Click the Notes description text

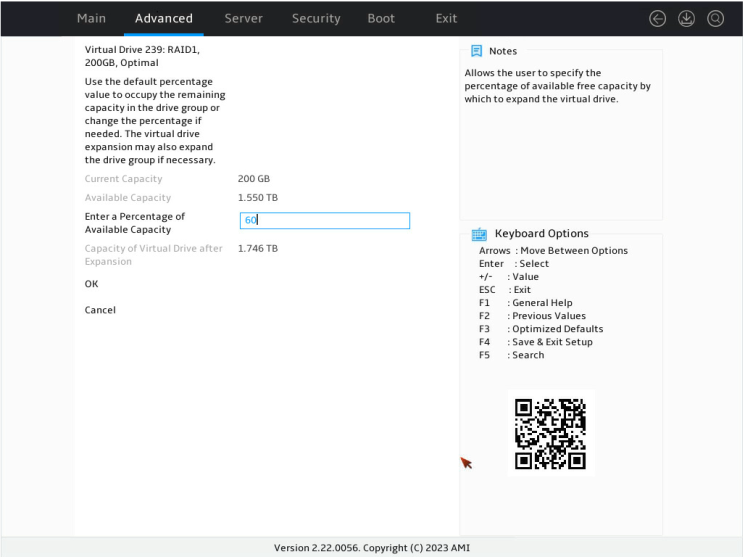click(557, 86)
